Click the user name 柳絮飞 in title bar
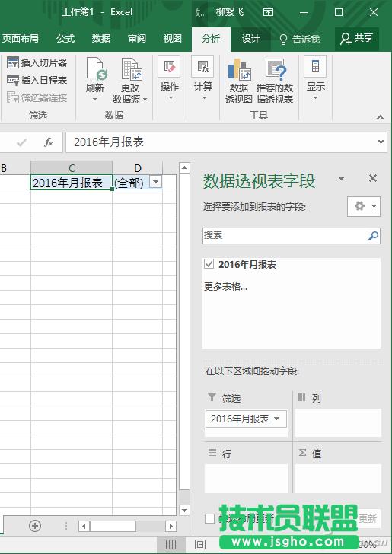Image resolution: width=392 pixels, height=554 pixels. [x=230, y=12]
